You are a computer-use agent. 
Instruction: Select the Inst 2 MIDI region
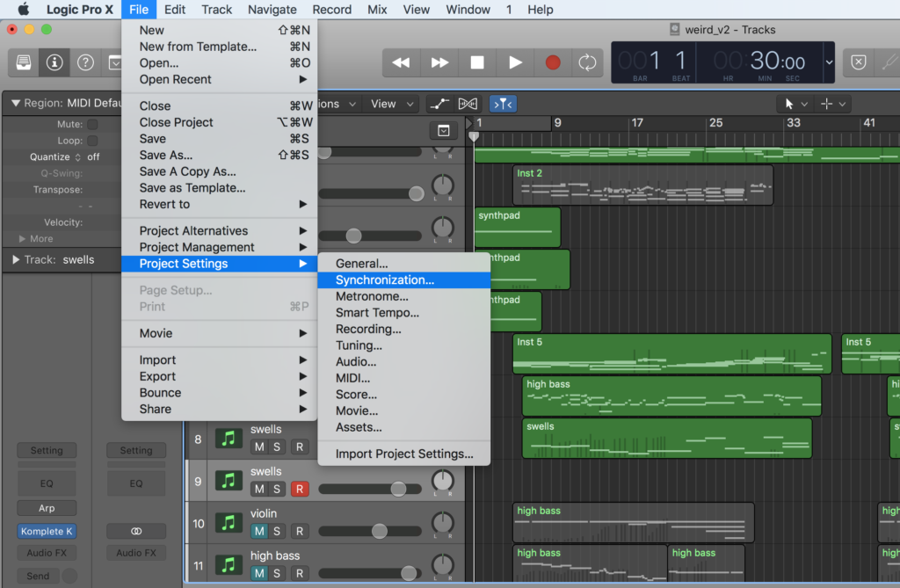pyautogui.click(x=642, y=185)
